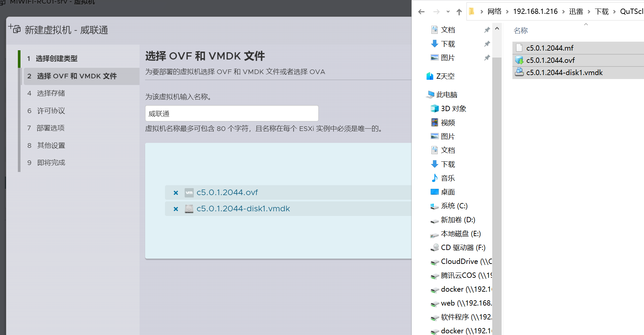The height and width of the screenshot is (335, 644).
Task: Click the new VM wizard title icon
Action: point(15,29)
